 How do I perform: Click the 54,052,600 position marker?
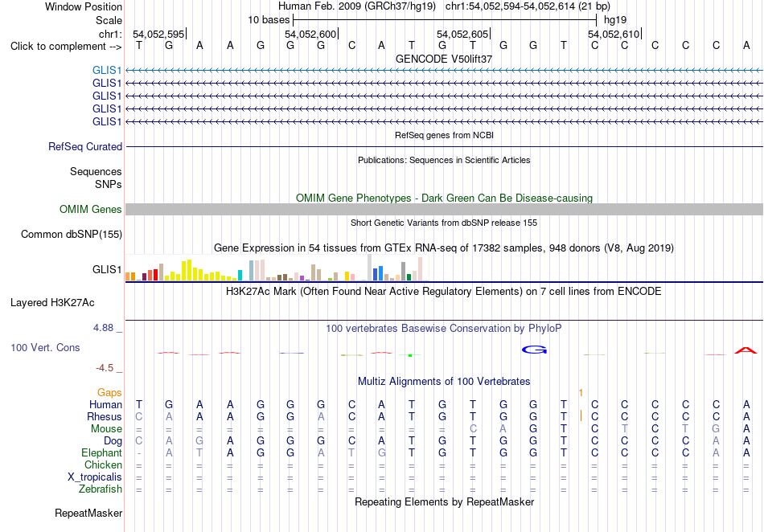pos(311,34)
